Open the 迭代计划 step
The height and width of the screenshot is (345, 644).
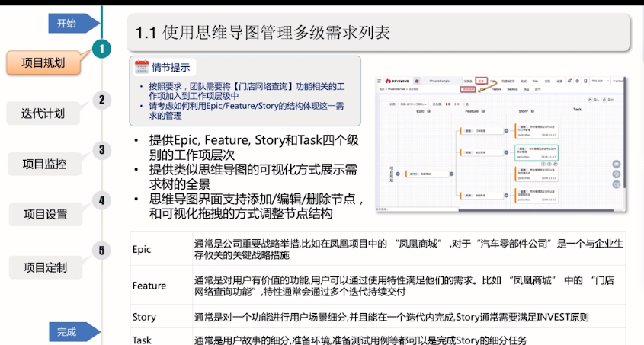pos(43,113)
